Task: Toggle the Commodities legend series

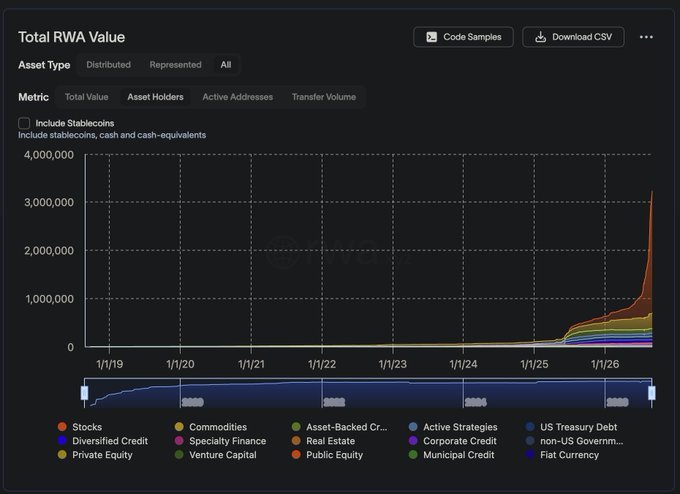Action: click(211, 427)
